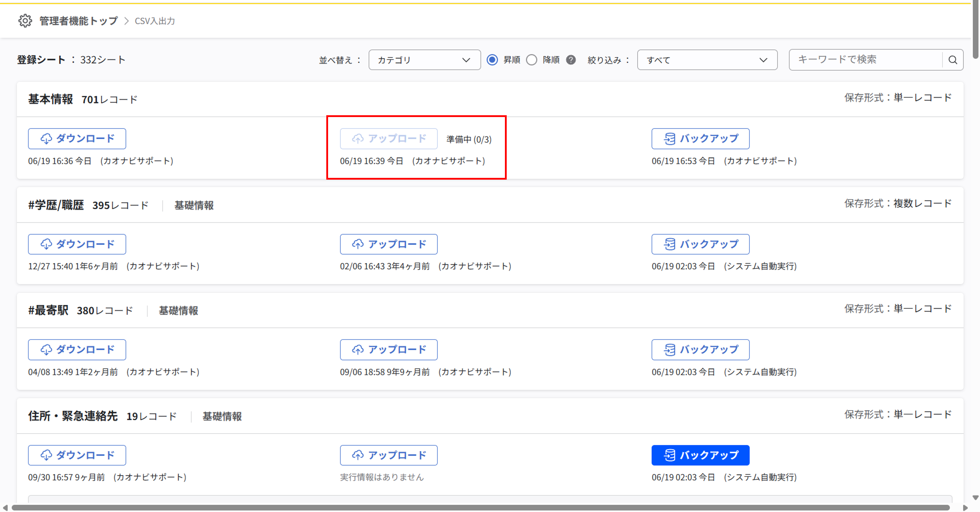
Task: Click 登録シート：332シート count text
Action: point(71,60)
